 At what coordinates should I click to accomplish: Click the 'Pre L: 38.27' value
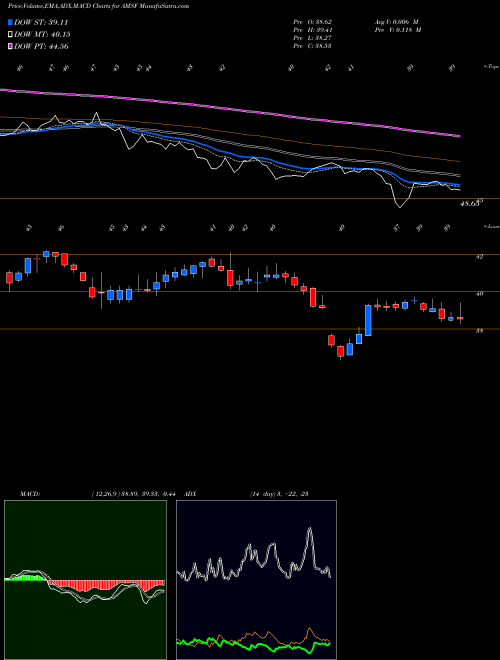tap(313, 38)
